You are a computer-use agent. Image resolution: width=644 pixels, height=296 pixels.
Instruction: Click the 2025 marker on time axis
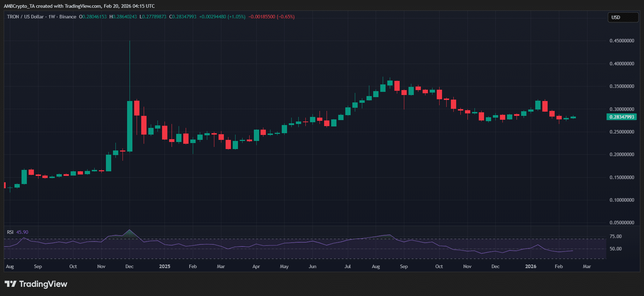(165, 266)
